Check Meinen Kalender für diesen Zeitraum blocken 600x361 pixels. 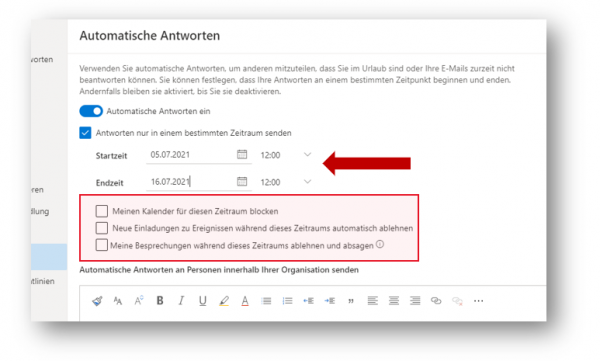(x=102, y=211)
